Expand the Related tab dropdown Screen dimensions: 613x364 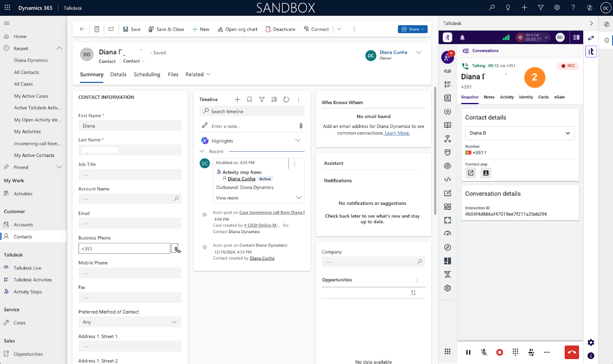198,74
